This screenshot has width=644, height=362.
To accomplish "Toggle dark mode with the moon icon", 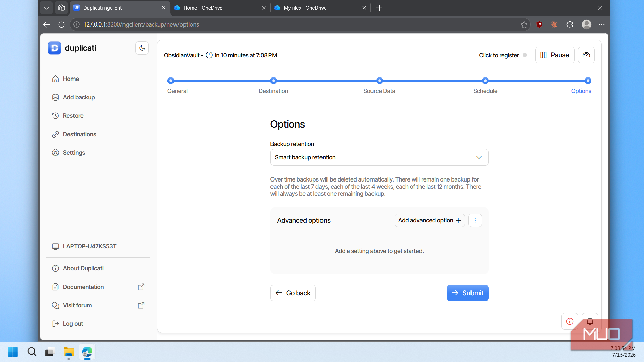I will [x=142, y=48].
